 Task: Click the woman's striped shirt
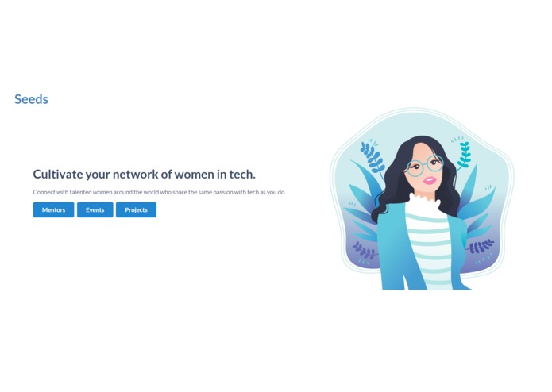[x=429, y=250]
